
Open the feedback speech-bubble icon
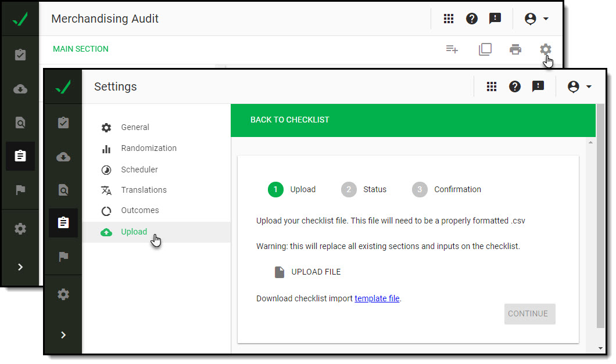click(x=538, y=86)
